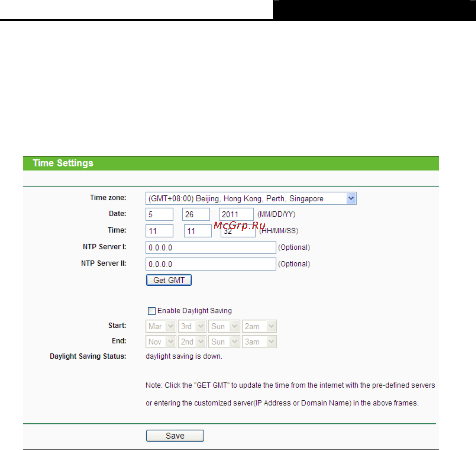
Task: Click the Get GMT button
Action: [169, 280]
